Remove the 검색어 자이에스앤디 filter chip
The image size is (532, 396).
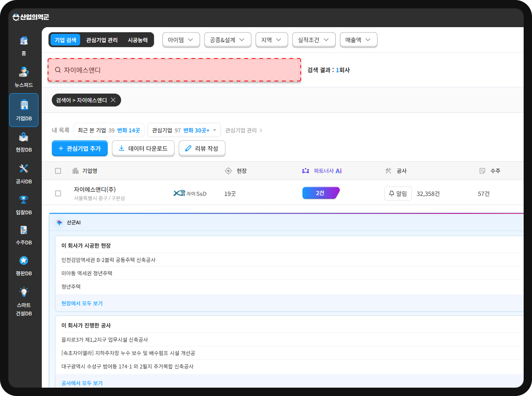pyautogui.click(x=113, y=100)
